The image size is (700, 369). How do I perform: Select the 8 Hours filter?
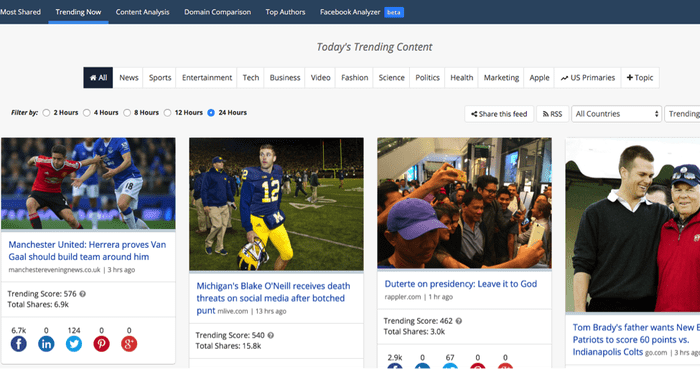click(x=127, y=113)
